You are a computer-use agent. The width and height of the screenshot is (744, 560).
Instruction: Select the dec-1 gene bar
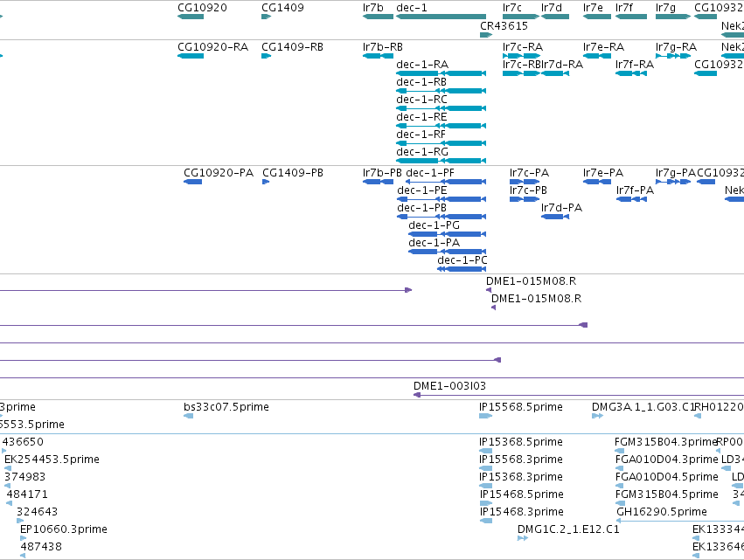(x=442, y=17)
